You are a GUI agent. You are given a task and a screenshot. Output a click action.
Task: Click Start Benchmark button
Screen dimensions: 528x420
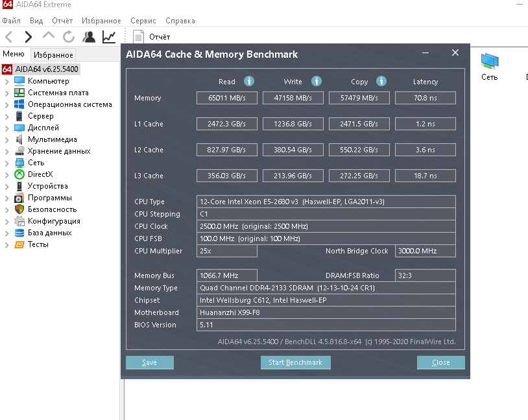296,362
